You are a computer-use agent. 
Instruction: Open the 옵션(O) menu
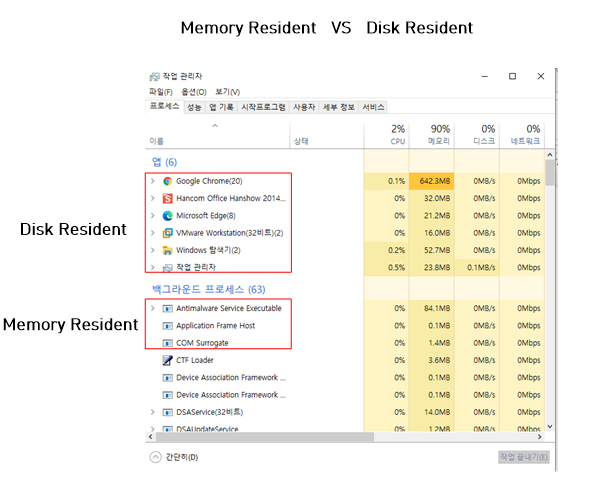[194, 92]
